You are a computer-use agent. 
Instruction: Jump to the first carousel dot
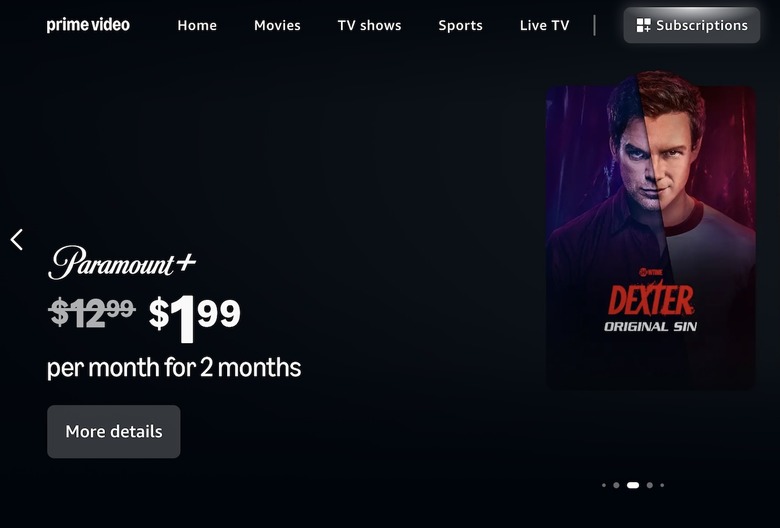604,485
